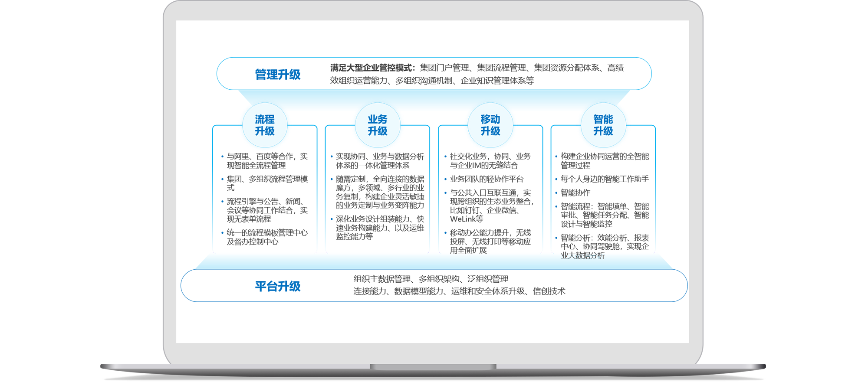Select the 组织主数据管理 platform text line
Screen dimensions: 868x382
(431, 279)
